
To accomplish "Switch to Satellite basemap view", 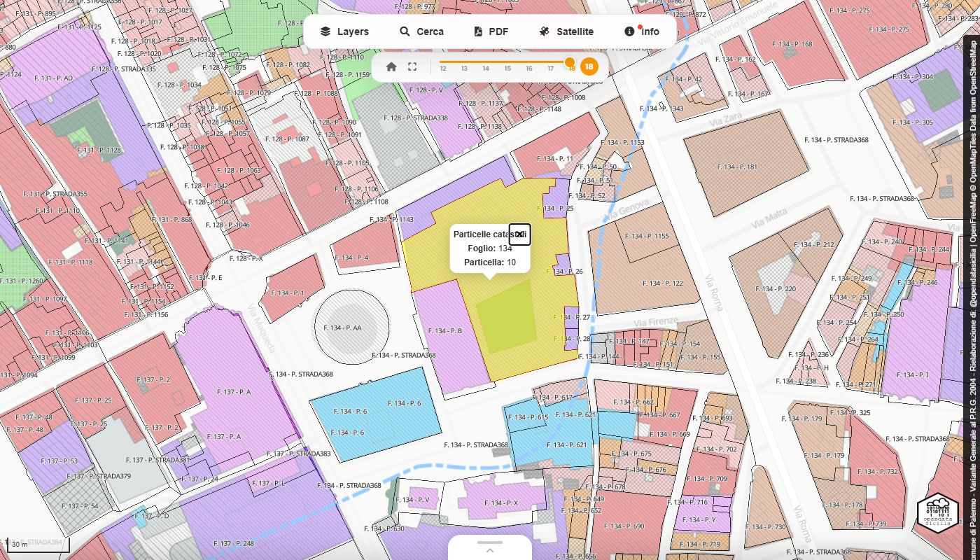I will 566,31.
